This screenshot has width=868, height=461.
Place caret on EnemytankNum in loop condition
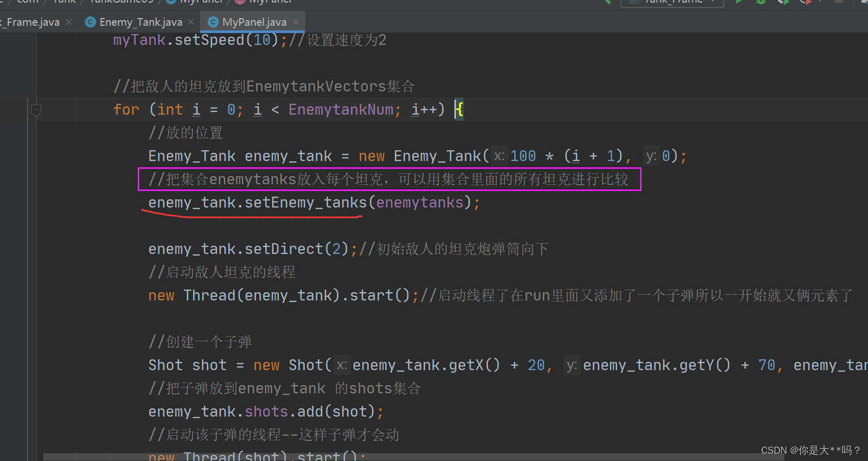341,109
